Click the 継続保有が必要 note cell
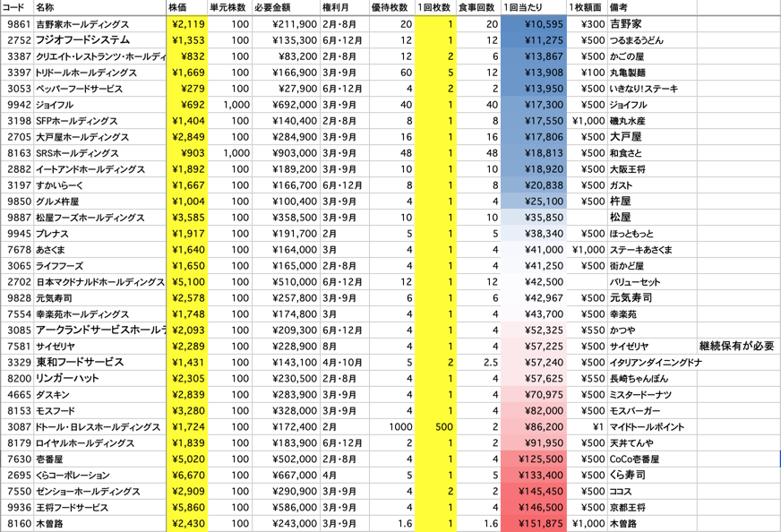 point(738,347)
